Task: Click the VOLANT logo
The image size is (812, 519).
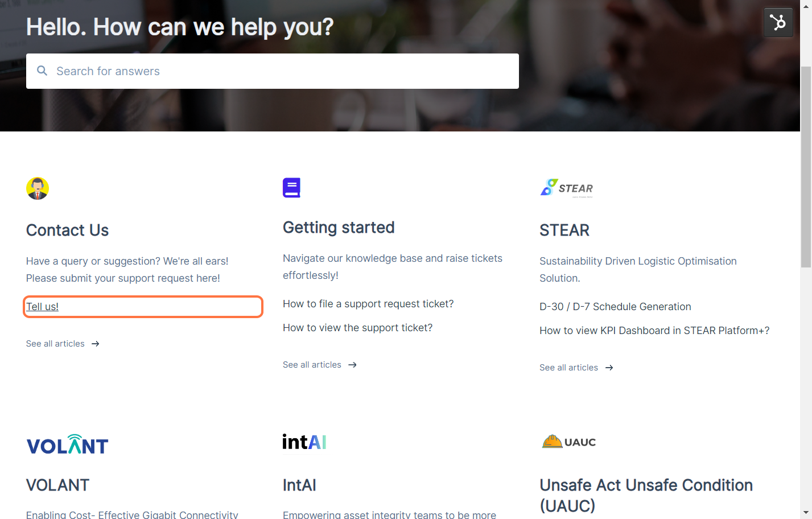Action: tap(67, 444)
